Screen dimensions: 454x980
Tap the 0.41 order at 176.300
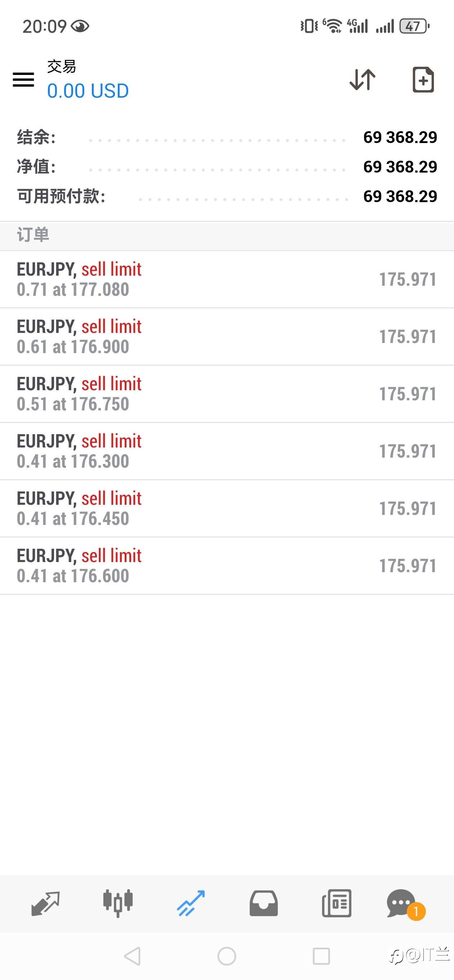227,451
